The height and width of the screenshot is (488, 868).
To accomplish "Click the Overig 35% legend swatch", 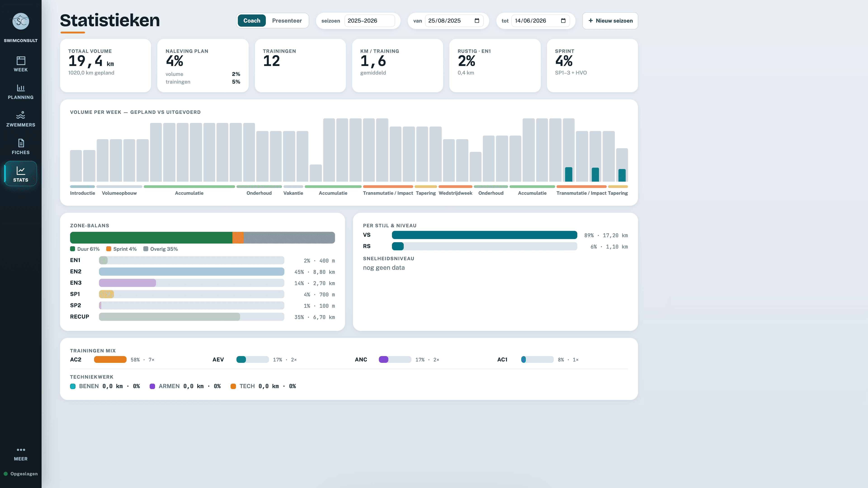I will pyautogui.click(x=146, y=249).
